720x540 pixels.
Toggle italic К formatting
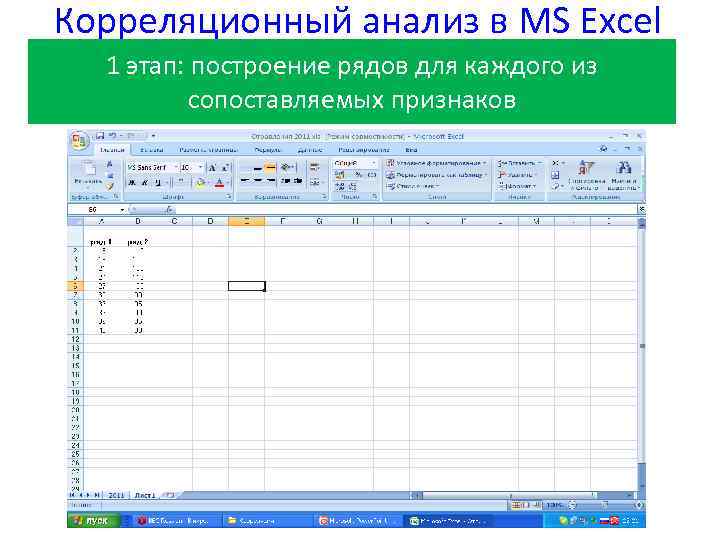[145, 183]
